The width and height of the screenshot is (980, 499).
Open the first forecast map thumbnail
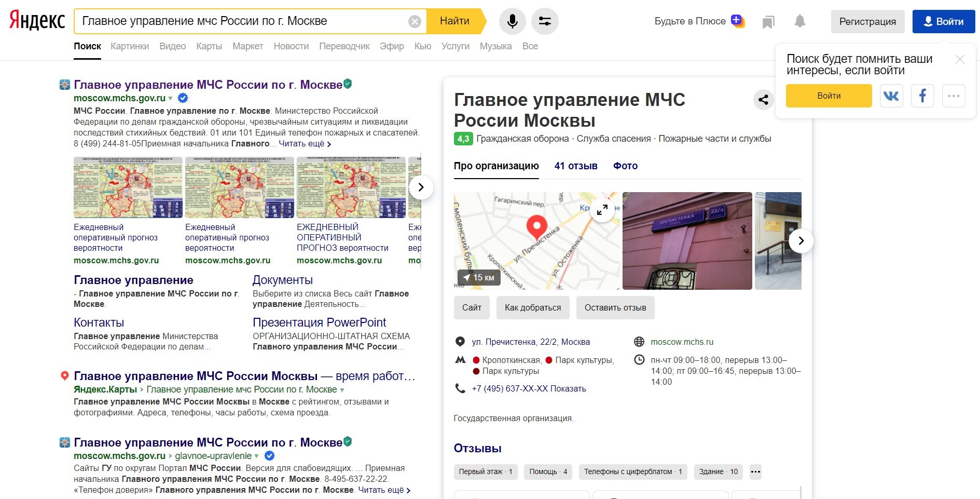[128, 187]
